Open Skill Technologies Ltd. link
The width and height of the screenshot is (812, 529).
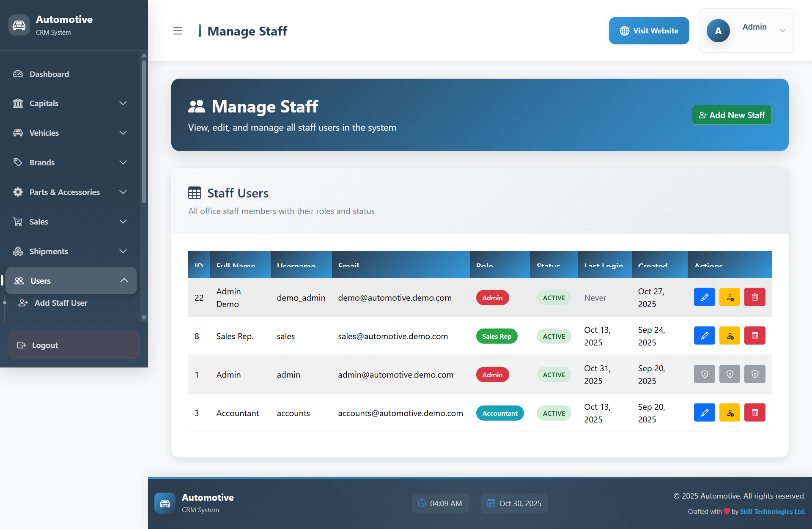point(772,511)
